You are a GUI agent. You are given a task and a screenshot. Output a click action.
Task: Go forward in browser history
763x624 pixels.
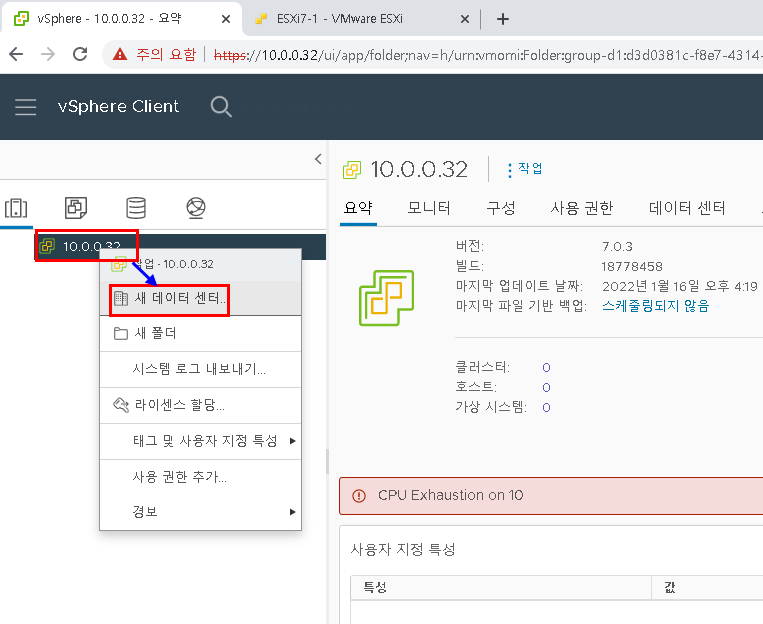pyautogui.click(x=48, y=54)
